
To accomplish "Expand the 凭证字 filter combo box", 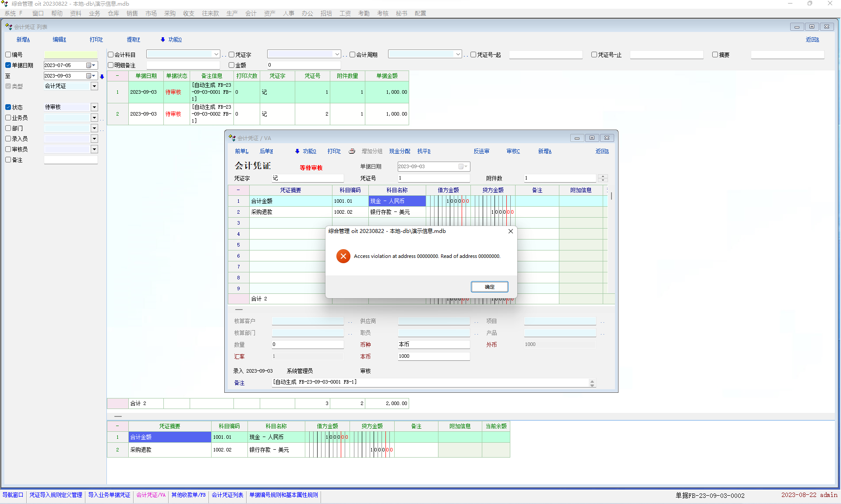I will coord(337,54).
